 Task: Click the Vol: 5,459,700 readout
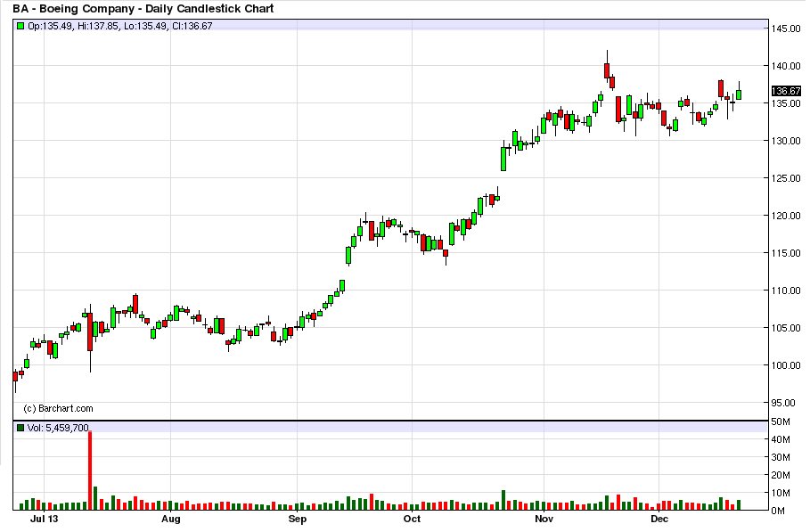pyautogui.click(x=59, y=428)
